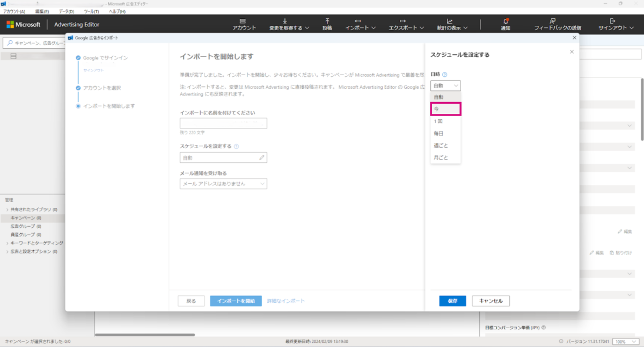Open 統計の表示 chart menu
The height and width of the screenshot is (347, 644).
point(452,24)
